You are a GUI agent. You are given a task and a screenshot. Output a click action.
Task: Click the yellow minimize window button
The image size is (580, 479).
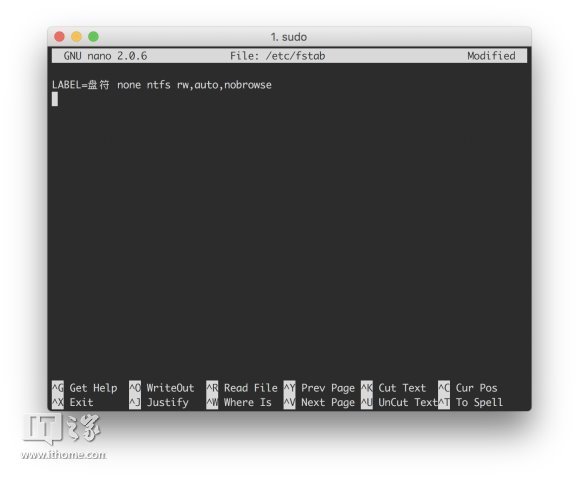point(76,37)
